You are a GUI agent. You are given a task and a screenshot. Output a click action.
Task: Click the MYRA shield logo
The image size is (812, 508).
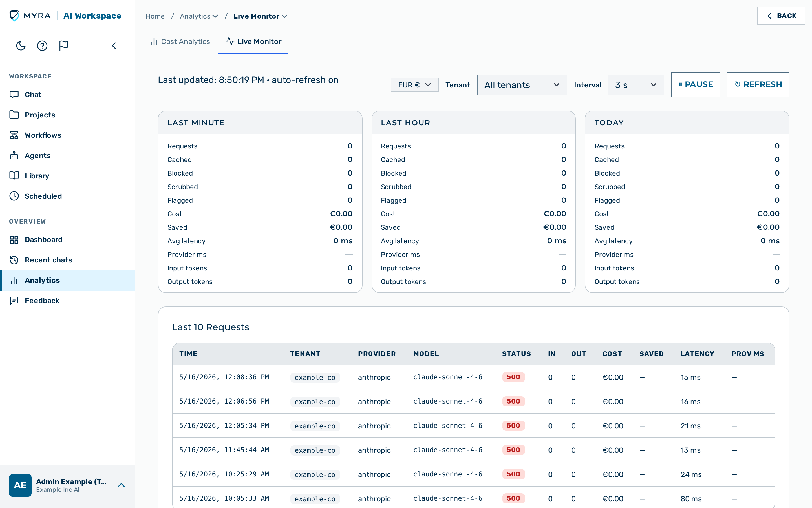pyautogui.click(x=14, y=16)
